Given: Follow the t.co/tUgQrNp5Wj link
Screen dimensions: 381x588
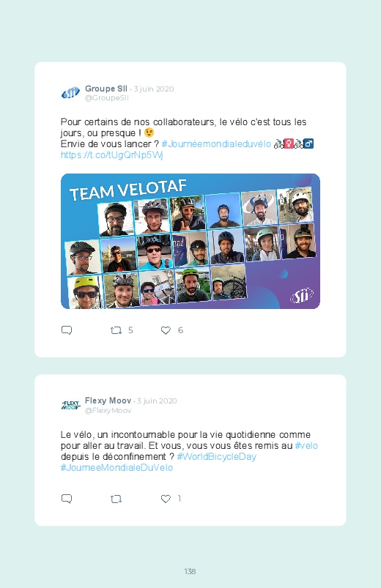Looking at the screenshot, I should (x=112, y=155).
